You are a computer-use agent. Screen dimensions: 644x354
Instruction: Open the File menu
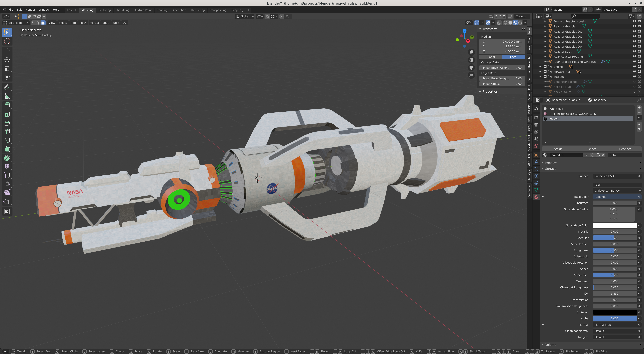(x=11, y=10)
